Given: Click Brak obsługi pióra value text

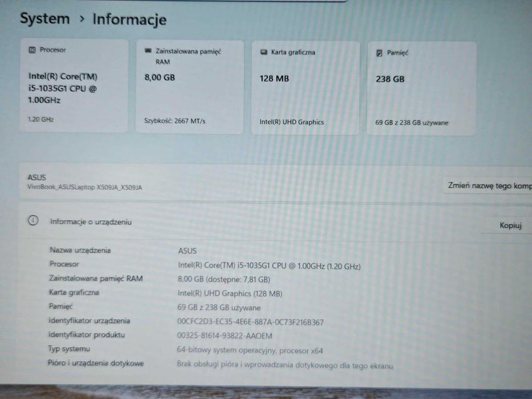Looking at the screenshot, I should [285, 365].
